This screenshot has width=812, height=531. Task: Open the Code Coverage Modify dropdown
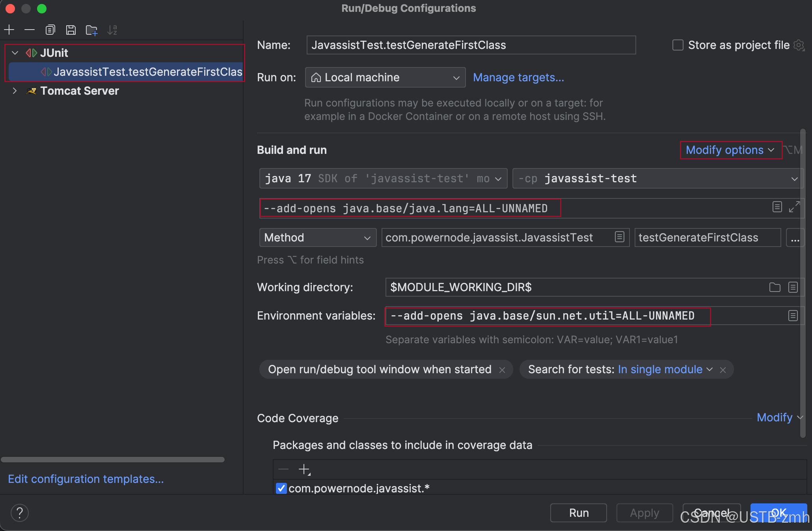point(780,417)
